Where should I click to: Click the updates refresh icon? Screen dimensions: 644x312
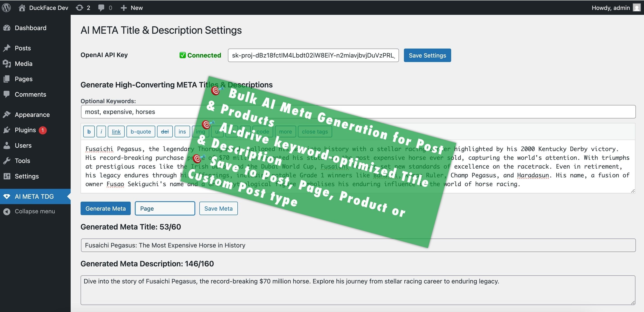79,8
